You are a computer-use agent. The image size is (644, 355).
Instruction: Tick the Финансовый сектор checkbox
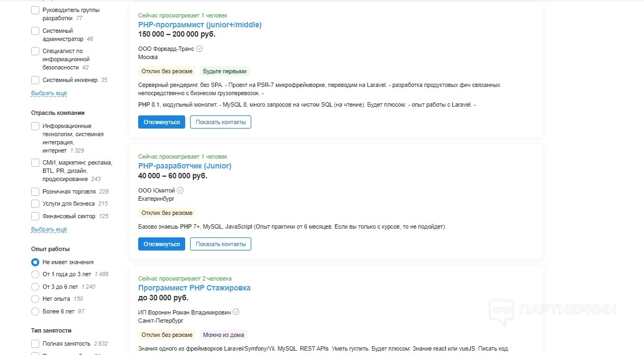pos(36,216)
